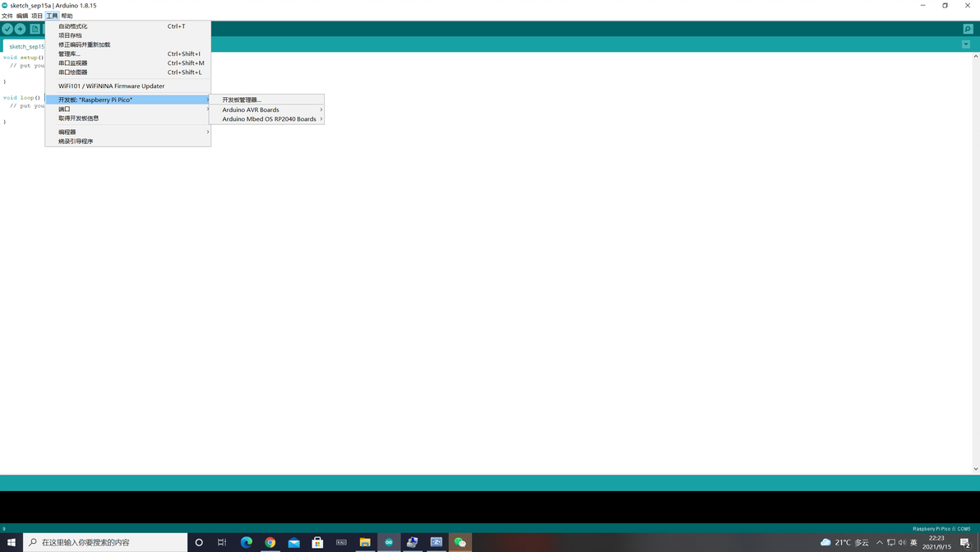Open Task View icon
Image resolution: width=980 pixels, height=552 pixels.
[x=222, y=542]
